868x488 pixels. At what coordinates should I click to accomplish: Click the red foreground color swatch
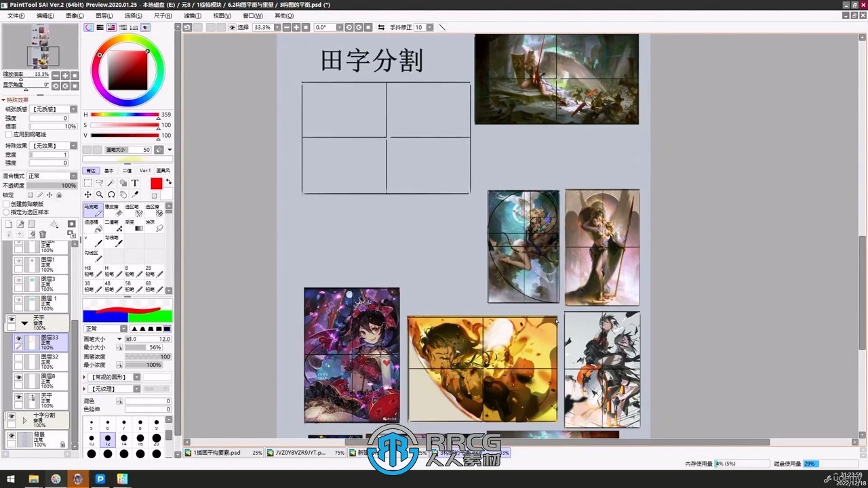(156, 184)
